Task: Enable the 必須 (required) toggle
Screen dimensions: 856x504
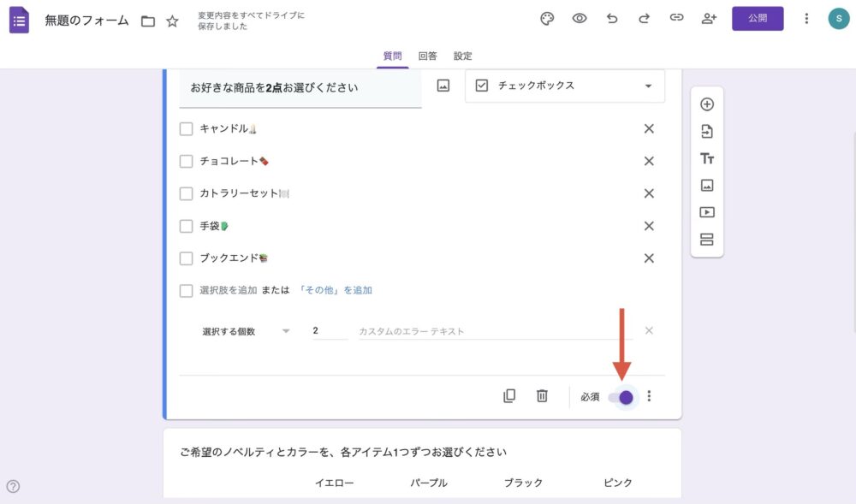Action: [623, 396]
